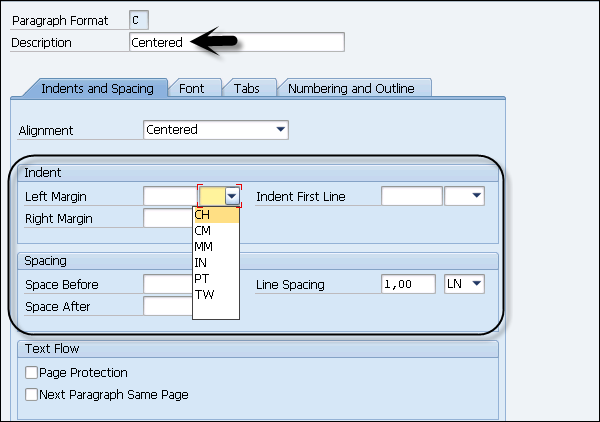Image resolution: width=600 pixels, height=422 pixels.
Task: Focus the Line Spacing value field
Action: (x=408, y=285)
